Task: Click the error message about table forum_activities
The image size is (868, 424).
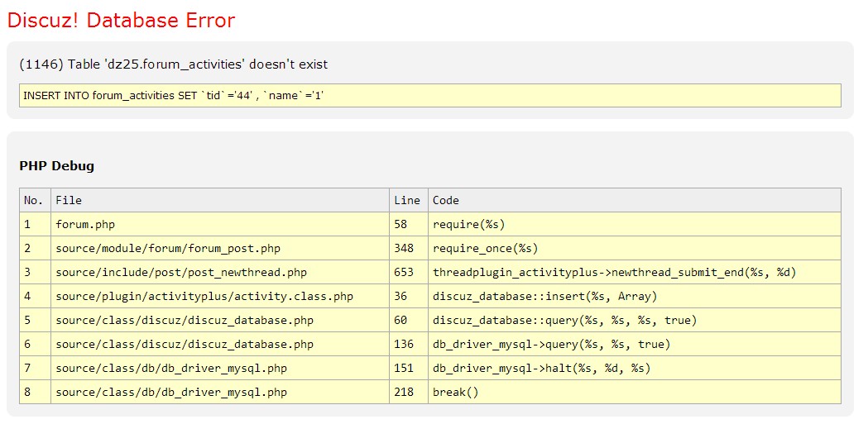Action: pyautogui.click(x=174, y=64)
